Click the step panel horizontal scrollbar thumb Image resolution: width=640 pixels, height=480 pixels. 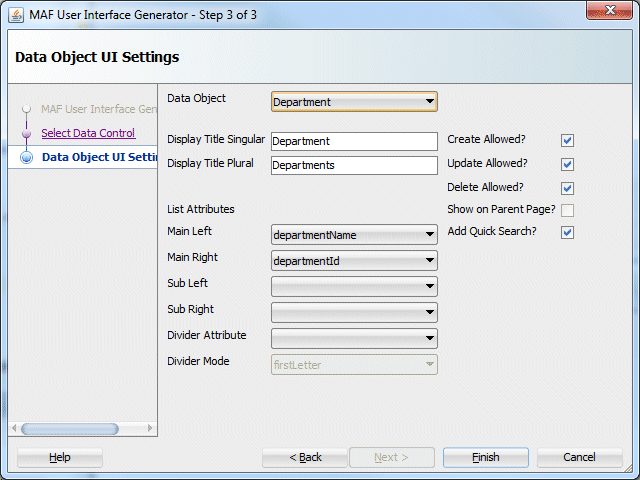coord(70,429)
